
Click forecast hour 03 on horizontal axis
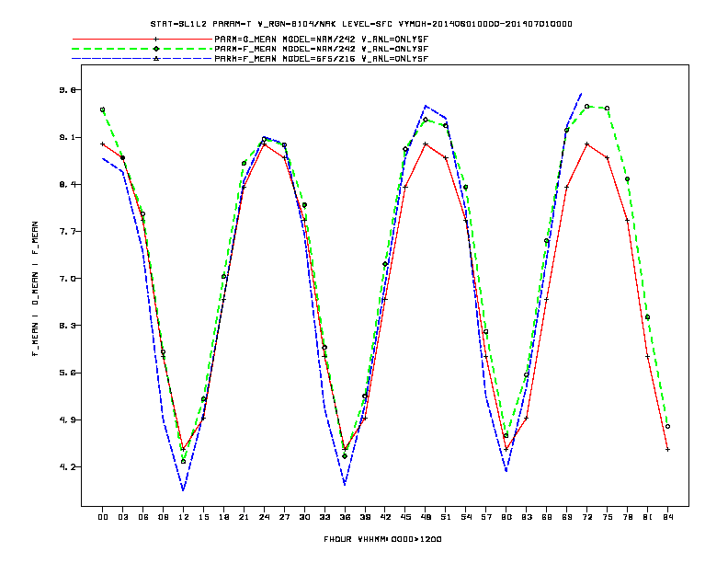(x=123, y=517)
